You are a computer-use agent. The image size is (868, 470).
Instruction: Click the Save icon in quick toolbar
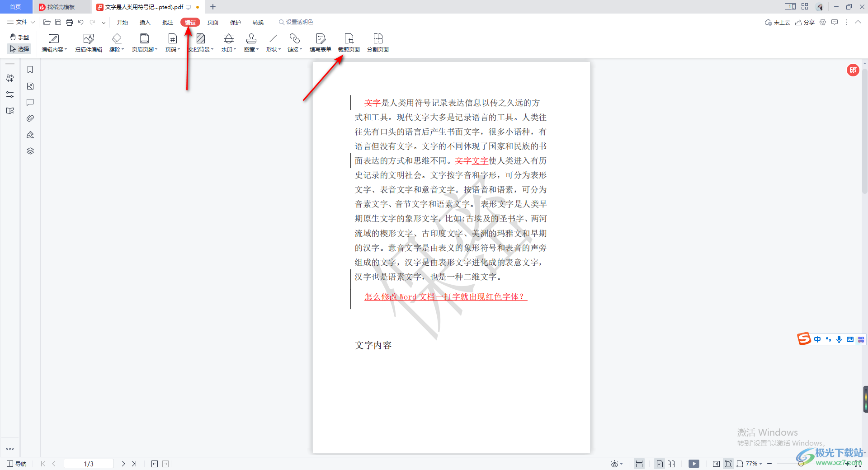[58, 22]
